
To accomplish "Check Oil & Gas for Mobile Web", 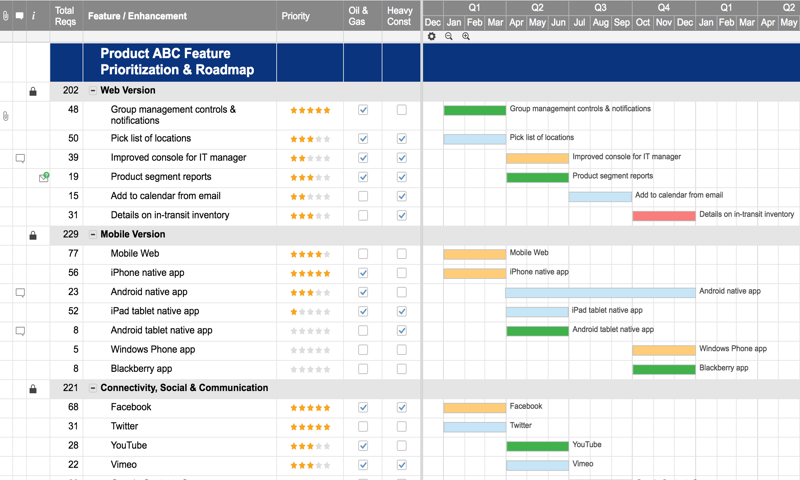I will click(363, 254).
